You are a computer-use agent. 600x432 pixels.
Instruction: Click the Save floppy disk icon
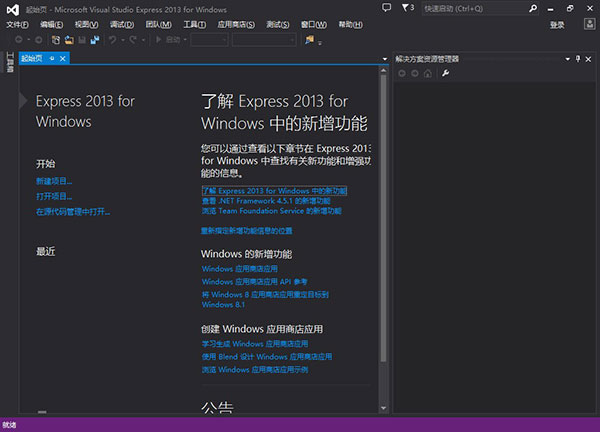(x=82, y=39)
